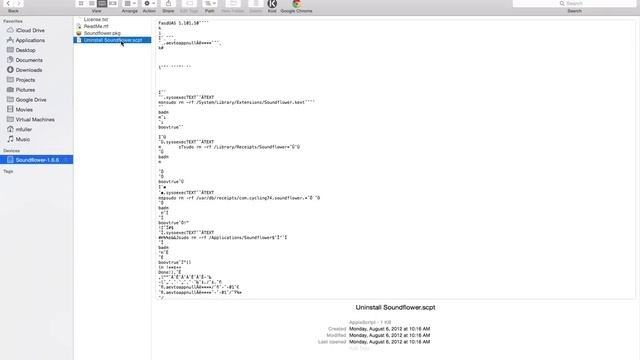Click the Created date value
The width and height of the screenshot is (640, 360).
pos(389,329)
